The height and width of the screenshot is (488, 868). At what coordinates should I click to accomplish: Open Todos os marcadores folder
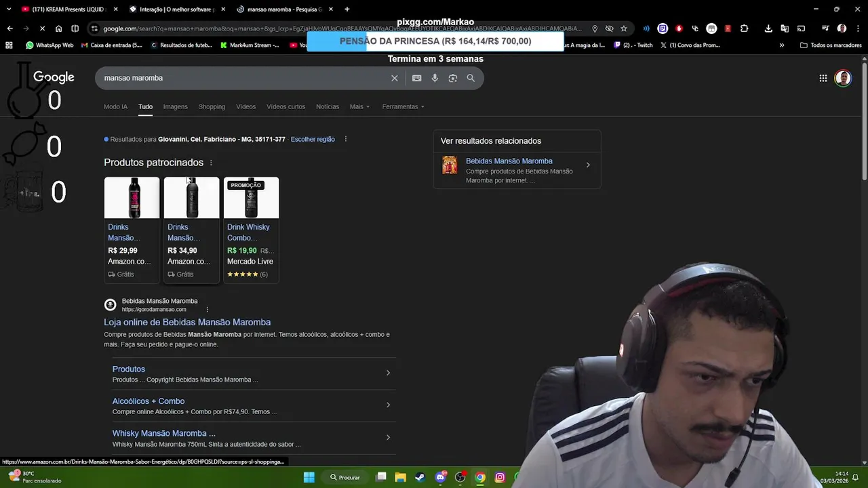click(x=831, y=45)
